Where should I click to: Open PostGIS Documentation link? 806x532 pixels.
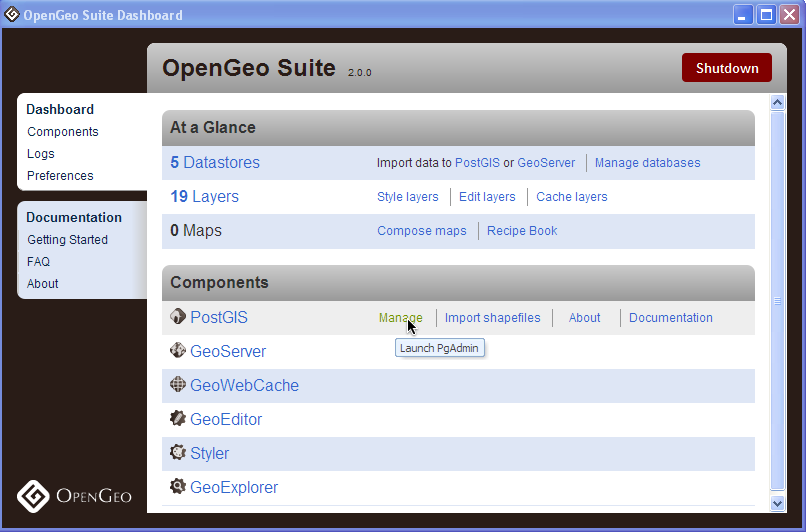click(x=671, y=318)
